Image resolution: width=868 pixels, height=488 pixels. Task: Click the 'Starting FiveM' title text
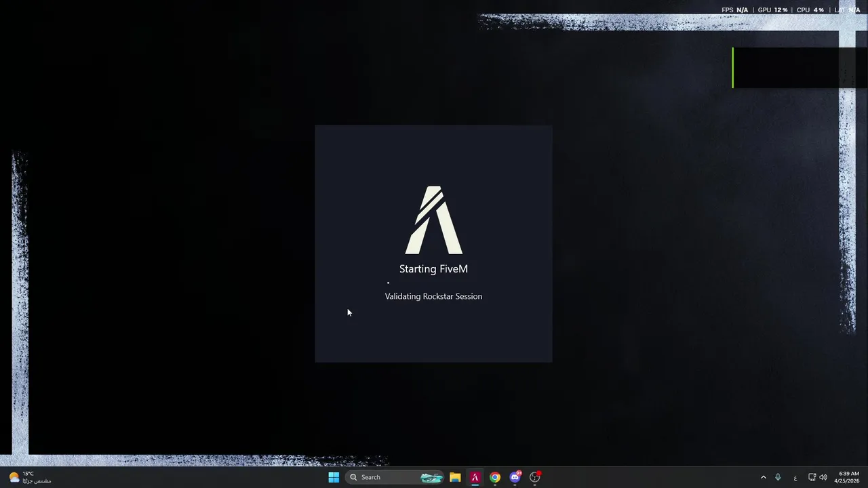pos(433,269)
